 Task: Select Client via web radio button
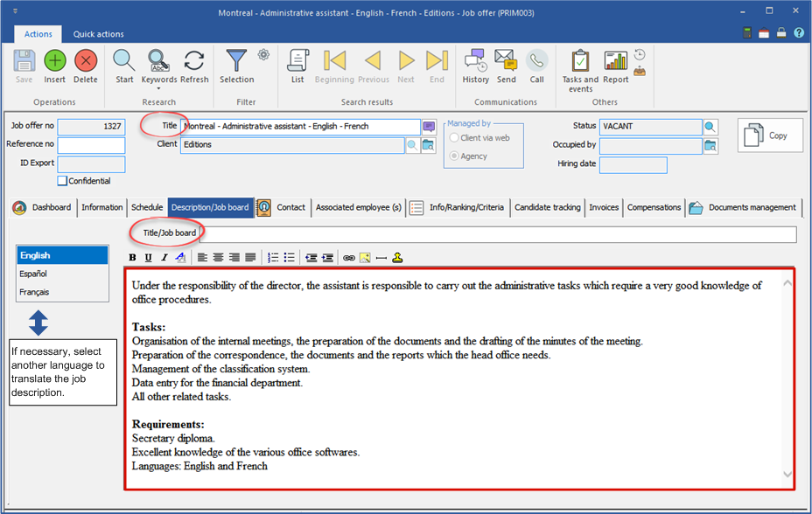pyautogui.click(x=454, y=137)
